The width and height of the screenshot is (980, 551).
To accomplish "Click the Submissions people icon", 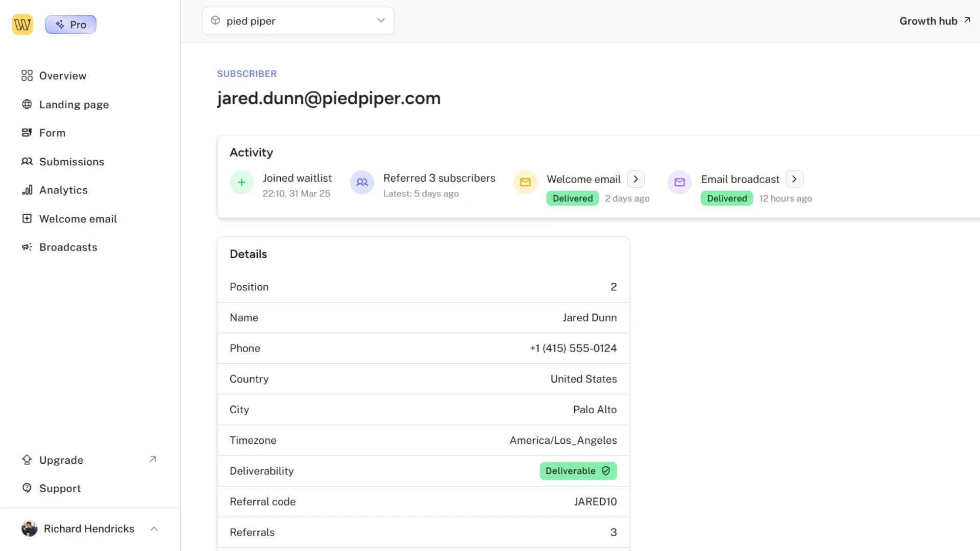I will [27, 161].
